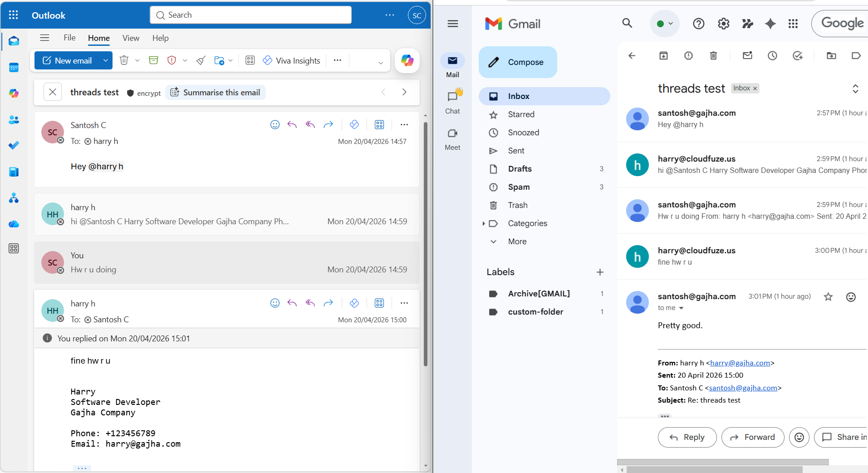
Task: Click the Report shield icon in Outlook ribbon
Action: tap(172, 60)
